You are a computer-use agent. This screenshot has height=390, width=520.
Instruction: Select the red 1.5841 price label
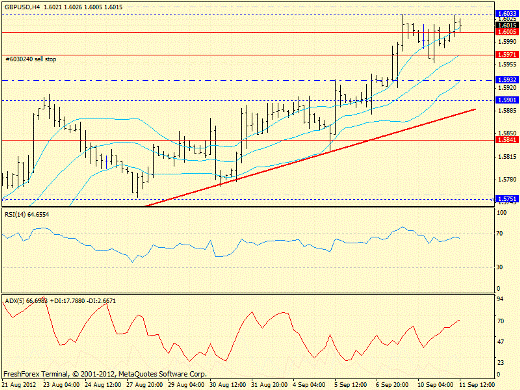[x=507, y=140]
